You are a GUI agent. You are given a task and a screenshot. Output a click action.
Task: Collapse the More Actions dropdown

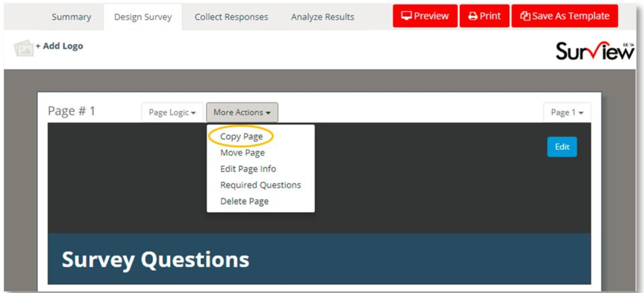(x=242, y=112)
